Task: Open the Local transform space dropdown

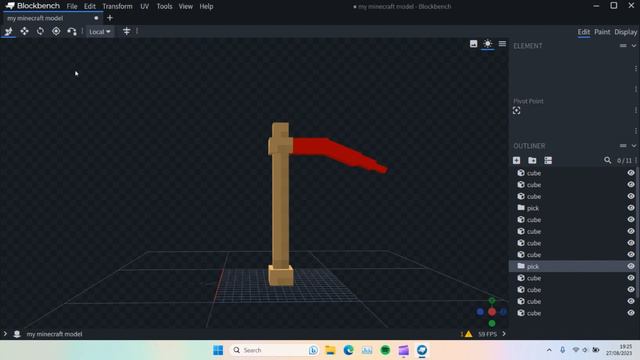Action: [100, 31]
